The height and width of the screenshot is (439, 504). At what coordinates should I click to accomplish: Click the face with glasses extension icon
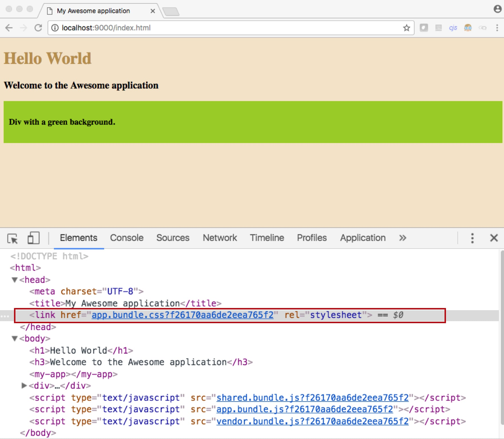coord(468,28)
